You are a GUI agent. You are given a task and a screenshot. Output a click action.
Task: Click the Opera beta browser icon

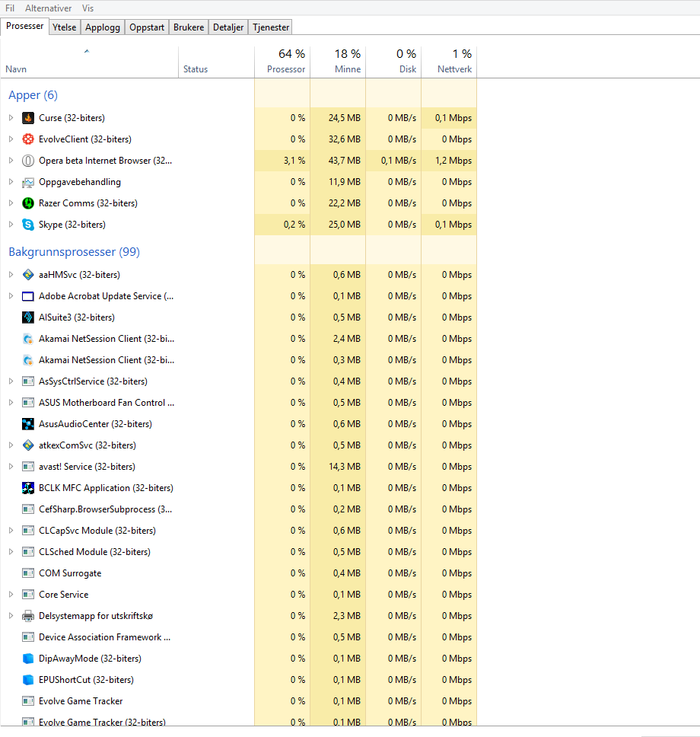point(28,161)
